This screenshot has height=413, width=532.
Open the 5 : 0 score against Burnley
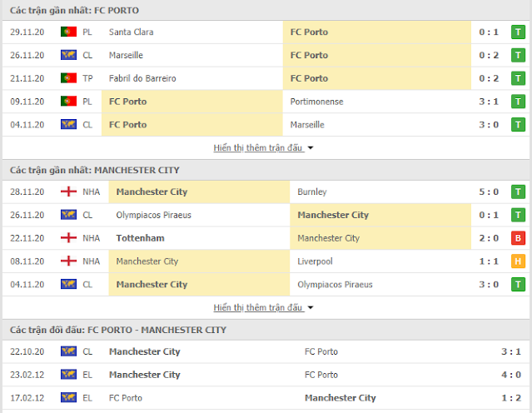(x=489, y=192)
